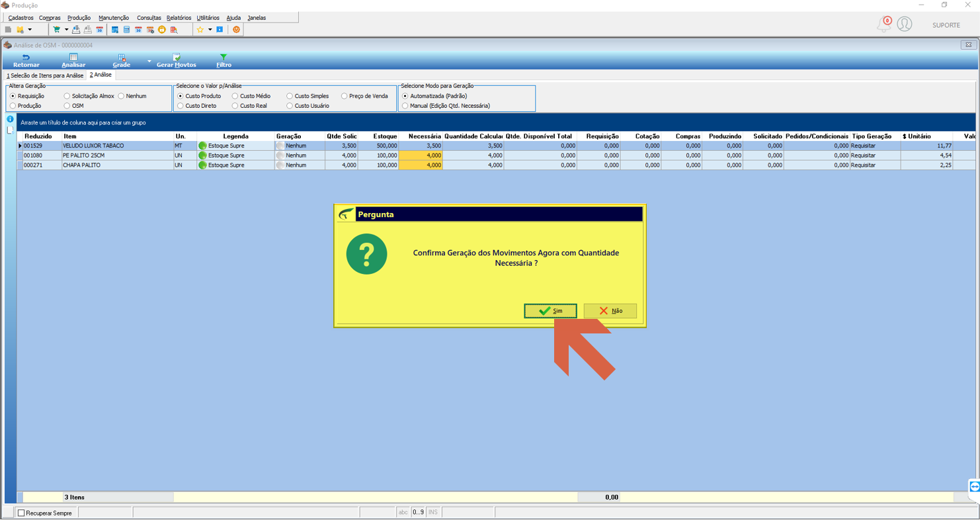Click the second grayed cash register icon
Screen dimensions: 980x520
coord(87,30)
